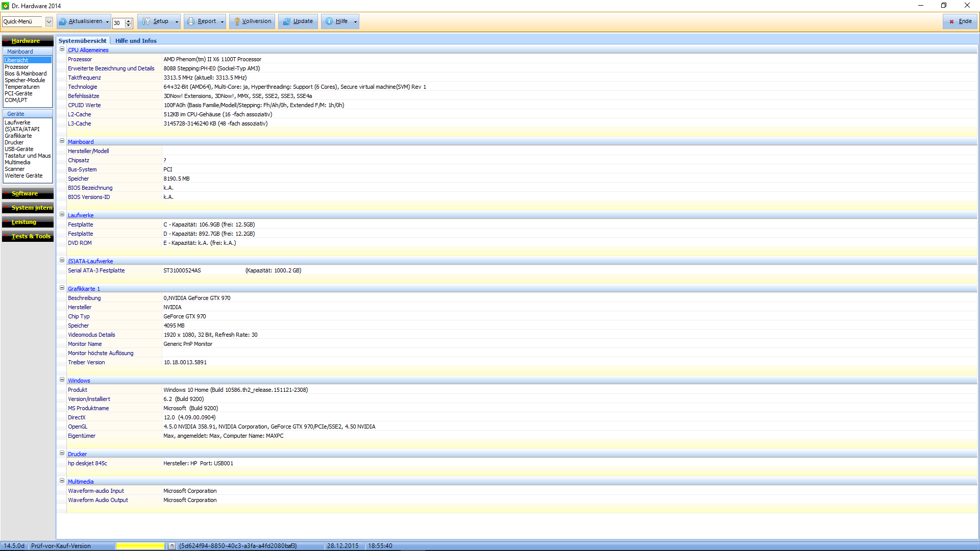Screen dimensions: 980x551
Task: Expand the Setup dropdown arrow
Action: tap(177, 21)
